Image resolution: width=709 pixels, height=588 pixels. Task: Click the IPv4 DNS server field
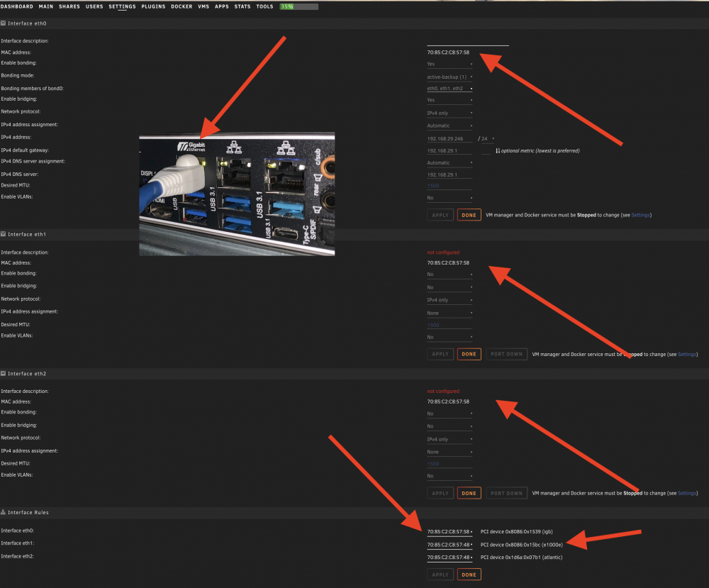tap(450, 174)
